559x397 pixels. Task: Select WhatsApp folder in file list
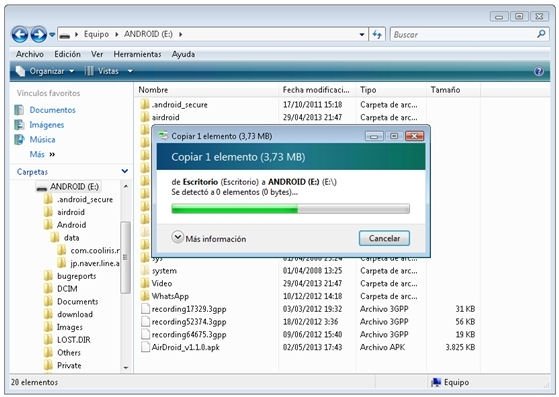point(170,297)
